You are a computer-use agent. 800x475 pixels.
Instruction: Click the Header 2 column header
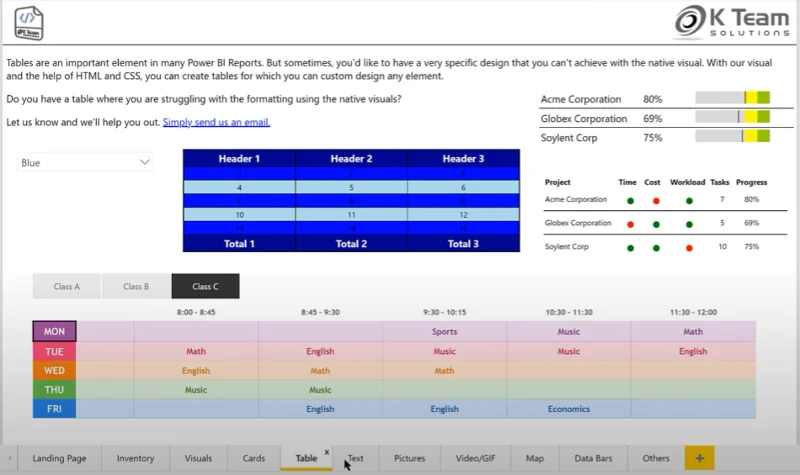(352, 159)
